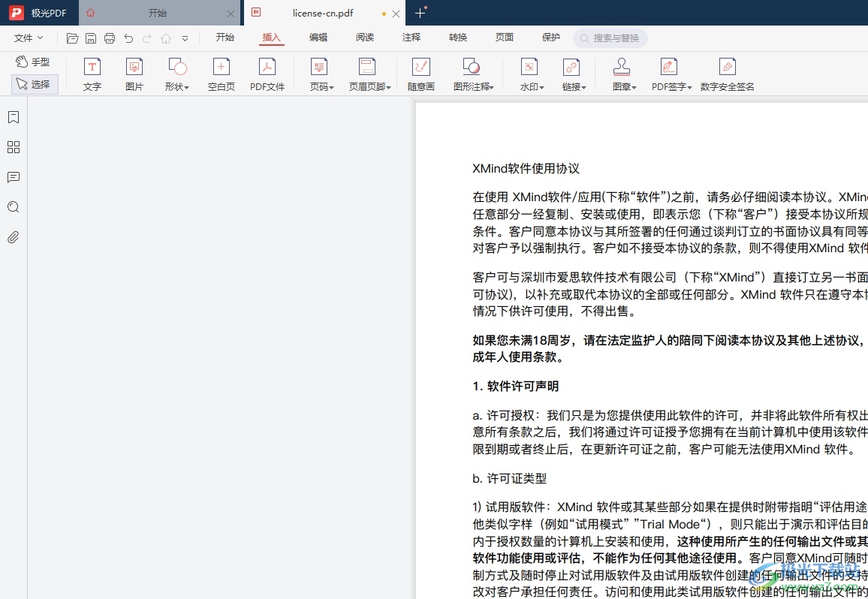The width and height of the screenshot is (868, 599).
Task: Switch to the 保护 ribbon tab
Action: point(551,37)
